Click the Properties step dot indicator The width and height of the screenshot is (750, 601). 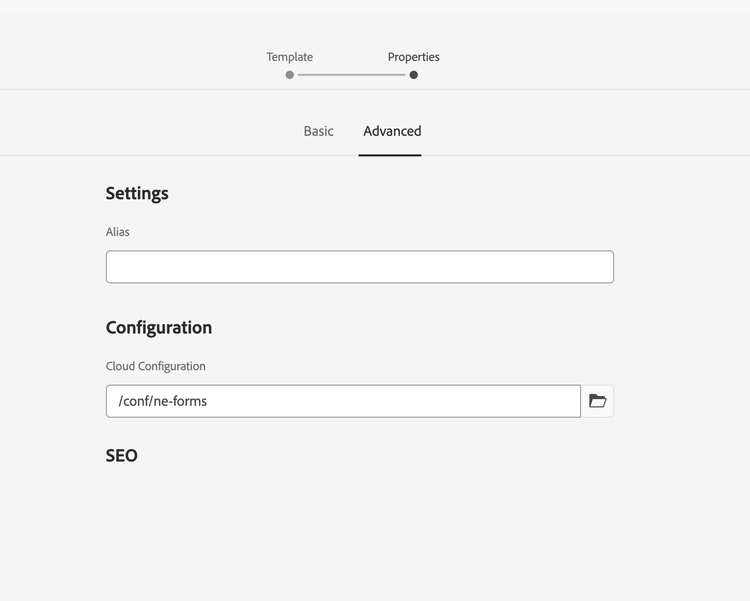pyautogui.click(x=414, y=75)
